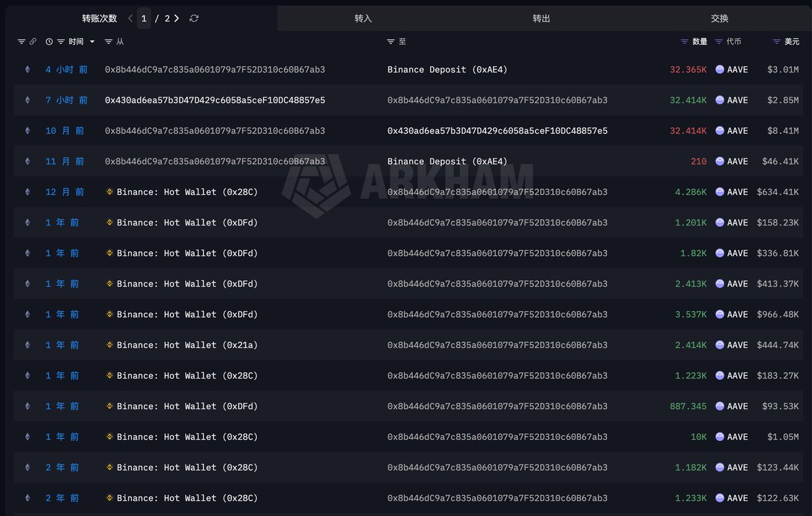The image size is (812, 516).
Task: Open Binance: Hot Wallet (0x21a) entity
Action: tap(187, 345)
